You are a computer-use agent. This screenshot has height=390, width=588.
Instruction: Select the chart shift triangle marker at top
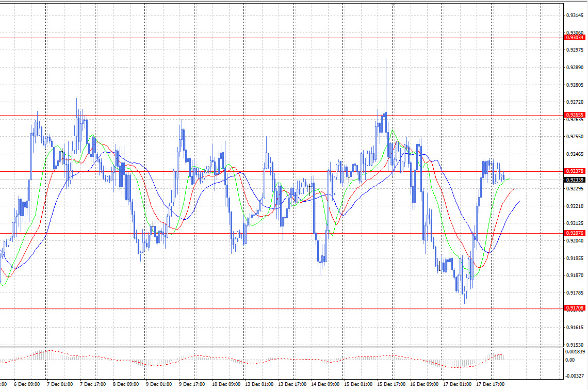click(393, 5)
